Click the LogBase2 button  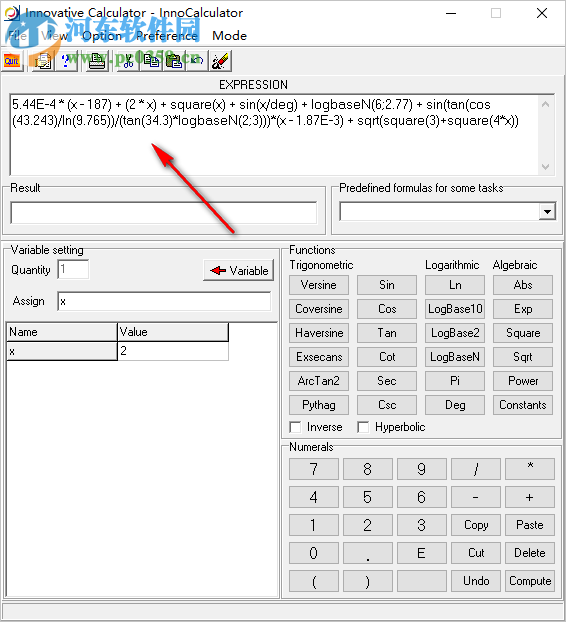click(455, 333)
